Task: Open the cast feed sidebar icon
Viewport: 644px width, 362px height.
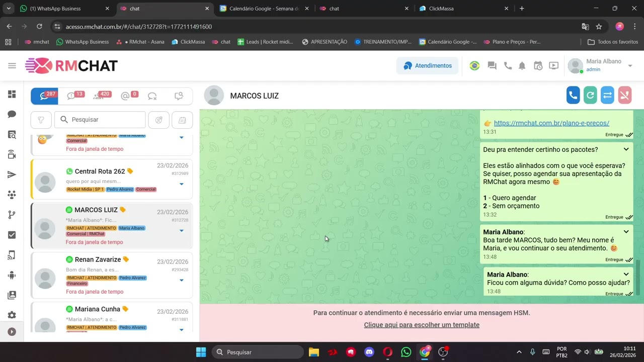Action: click(12, 255)
